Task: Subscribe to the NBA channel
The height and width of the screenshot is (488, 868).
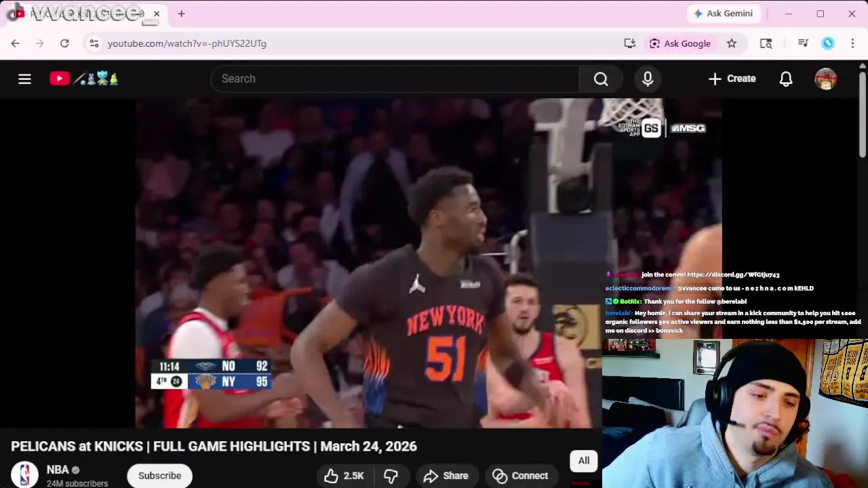Action: 160,476
